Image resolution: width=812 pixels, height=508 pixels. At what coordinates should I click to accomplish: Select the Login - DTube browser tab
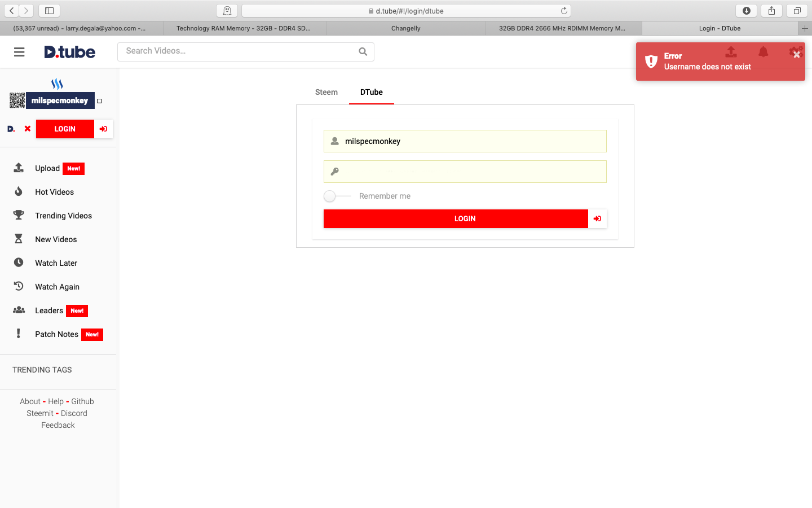coord(720,28)
